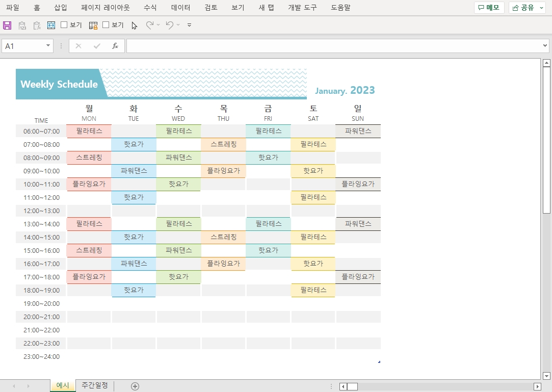Open the Undo history dropdown arrow
The image size is (552, 392).
pos(178,24)
